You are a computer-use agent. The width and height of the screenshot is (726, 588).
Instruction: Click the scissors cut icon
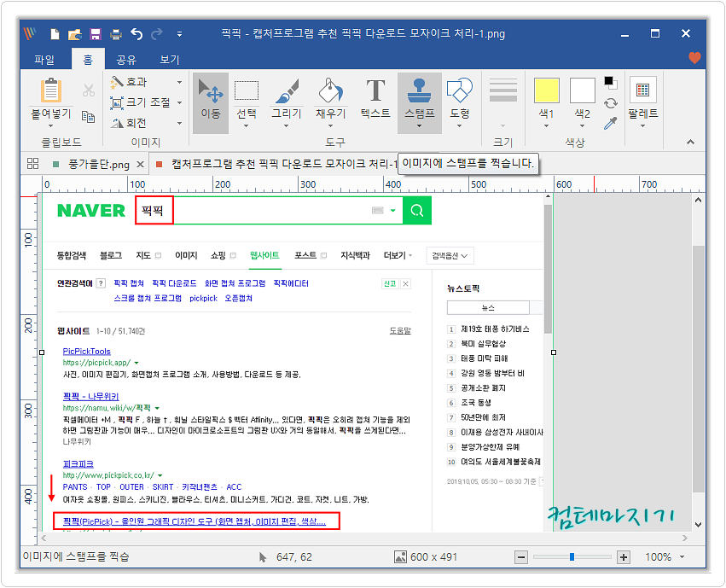[x=89, y=90]
